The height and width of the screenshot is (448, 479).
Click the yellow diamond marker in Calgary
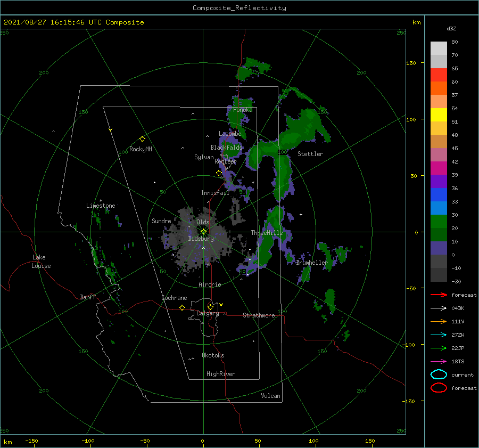point(210,307)
